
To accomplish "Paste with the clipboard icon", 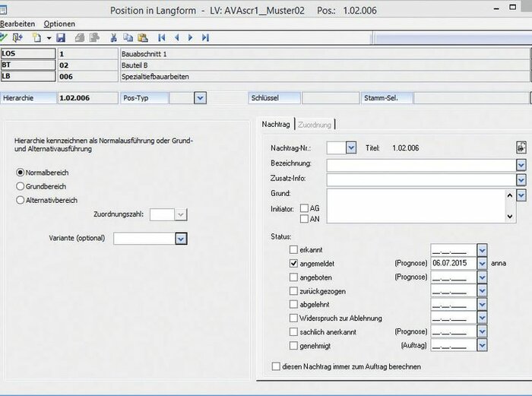I will pyautogui.click(x=143, y=38).
